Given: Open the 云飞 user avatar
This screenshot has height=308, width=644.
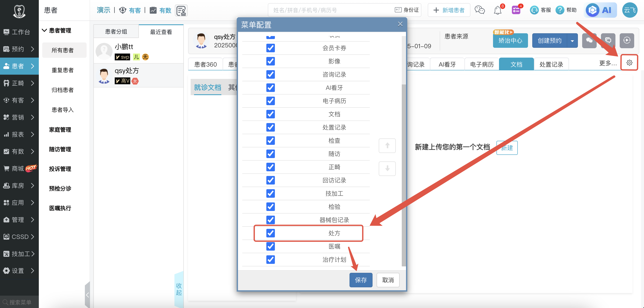Looking at the screenshot, I should [629, 10].
